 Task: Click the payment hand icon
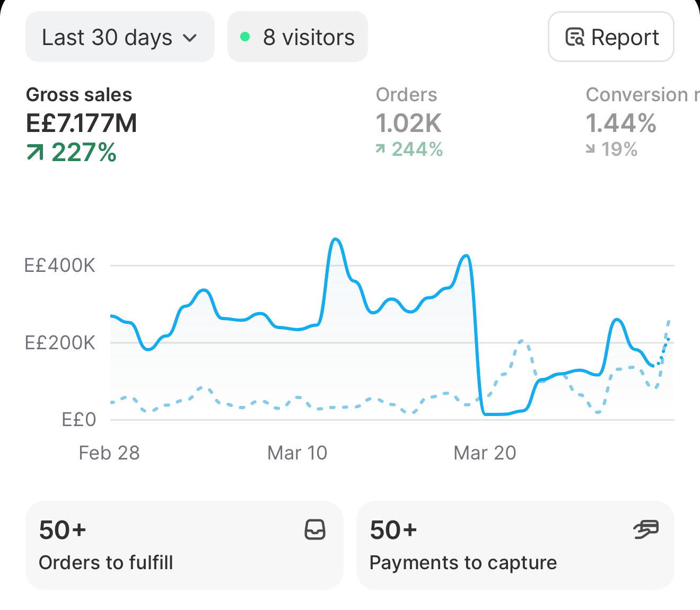pyautogui.click(x=646, y=529)
